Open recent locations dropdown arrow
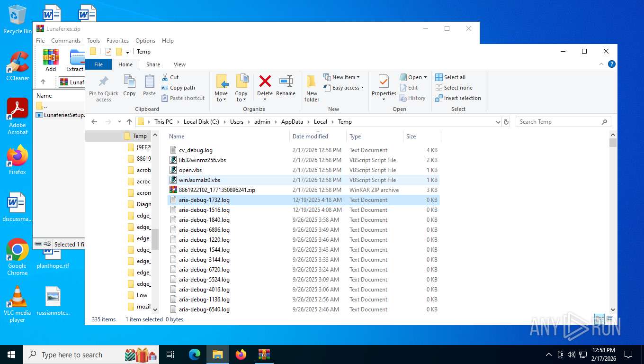This screenshot has width=644, height=364. pos(119,122)
